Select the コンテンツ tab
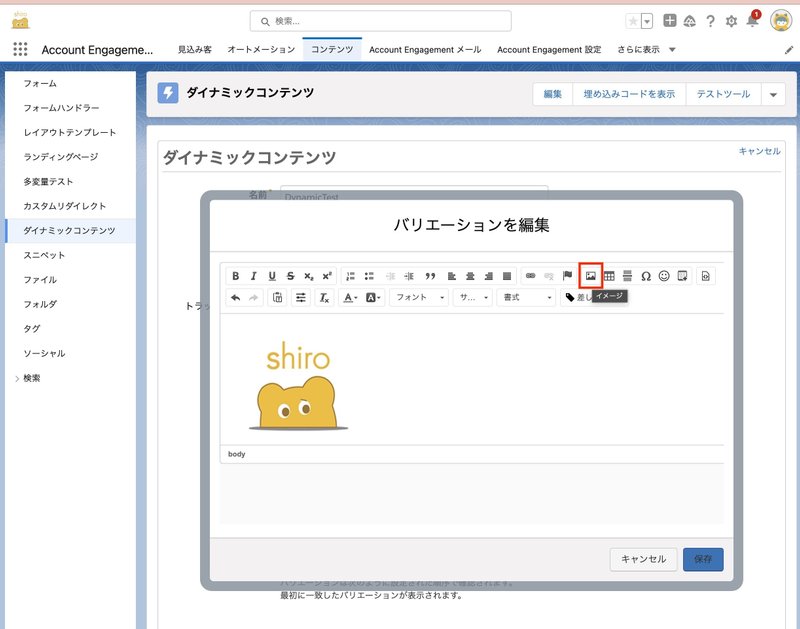The image size is (800, 629). click(x=332, y=49)
